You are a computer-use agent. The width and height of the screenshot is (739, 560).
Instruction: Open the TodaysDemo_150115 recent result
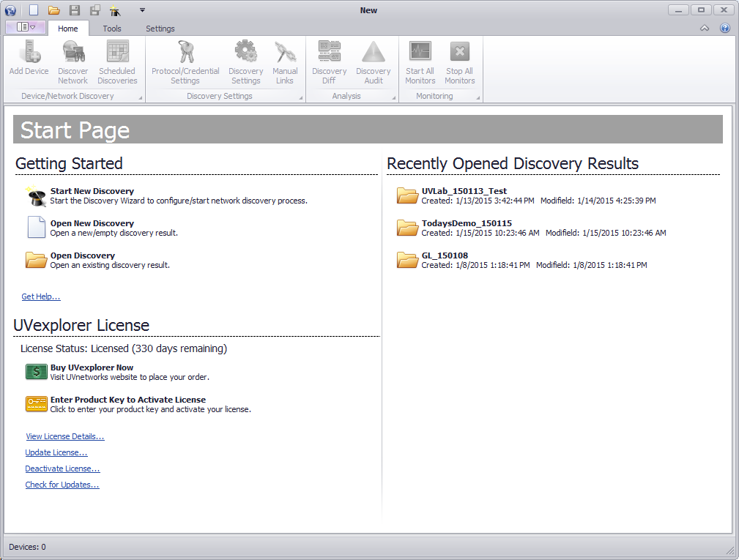tap(531, 228)
